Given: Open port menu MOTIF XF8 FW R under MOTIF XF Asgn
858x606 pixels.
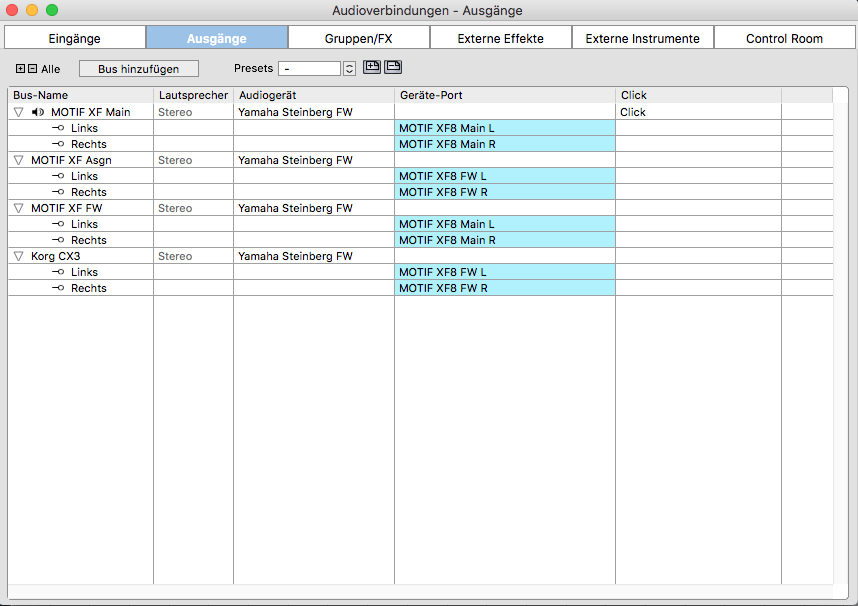Looking at the screenshot, I should coord(505,192).
